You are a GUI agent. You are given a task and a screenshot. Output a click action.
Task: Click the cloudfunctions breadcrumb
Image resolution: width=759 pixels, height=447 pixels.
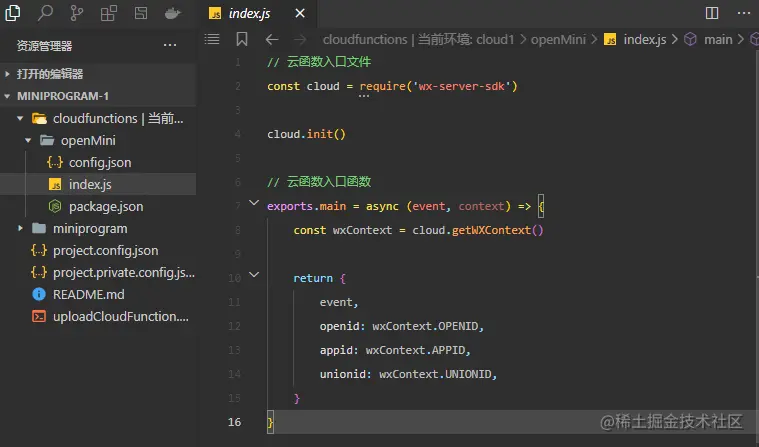coord(418,39)
